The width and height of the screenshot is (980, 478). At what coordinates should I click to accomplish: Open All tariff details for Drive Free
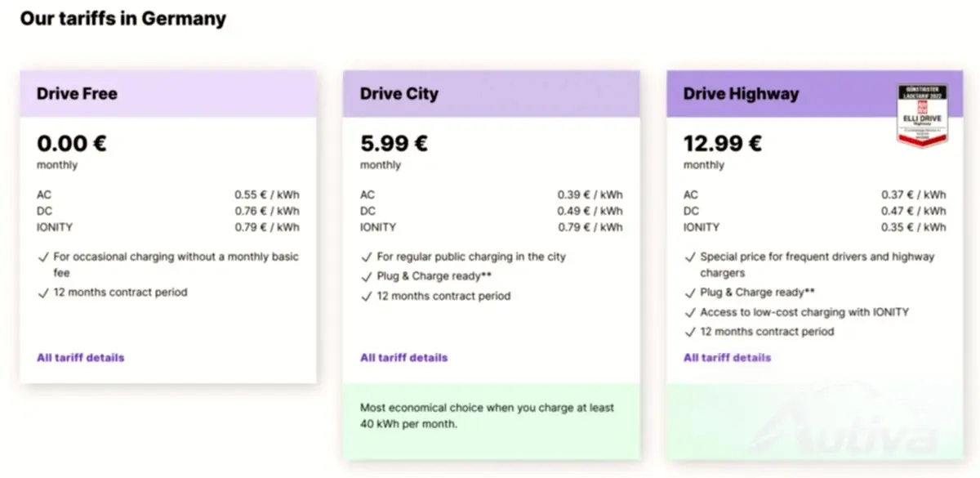click(x=80, y=357)
